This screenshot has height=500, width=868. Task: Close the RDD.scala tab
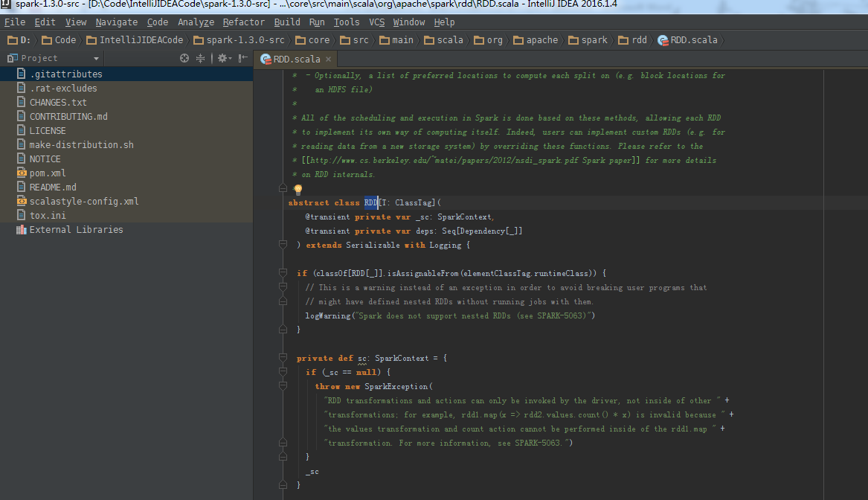coord(328,59)
